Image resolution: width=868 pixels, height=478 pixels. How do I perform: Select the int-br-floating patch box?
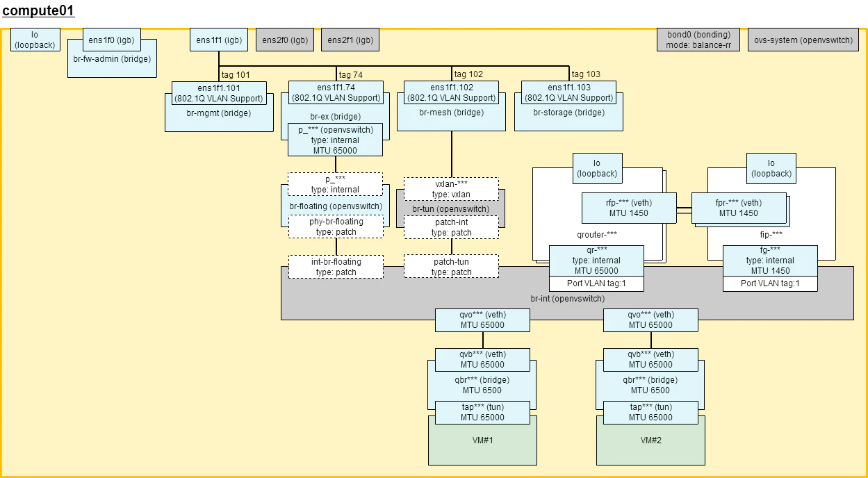(336, 267)
